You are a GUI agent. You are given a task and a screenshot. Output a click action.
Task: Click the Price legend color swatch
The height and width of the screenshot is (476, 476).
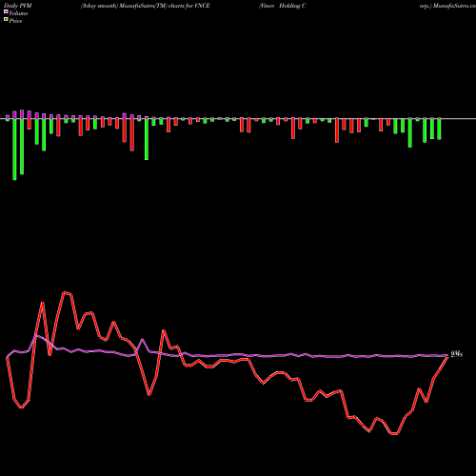tap(6, 20)
